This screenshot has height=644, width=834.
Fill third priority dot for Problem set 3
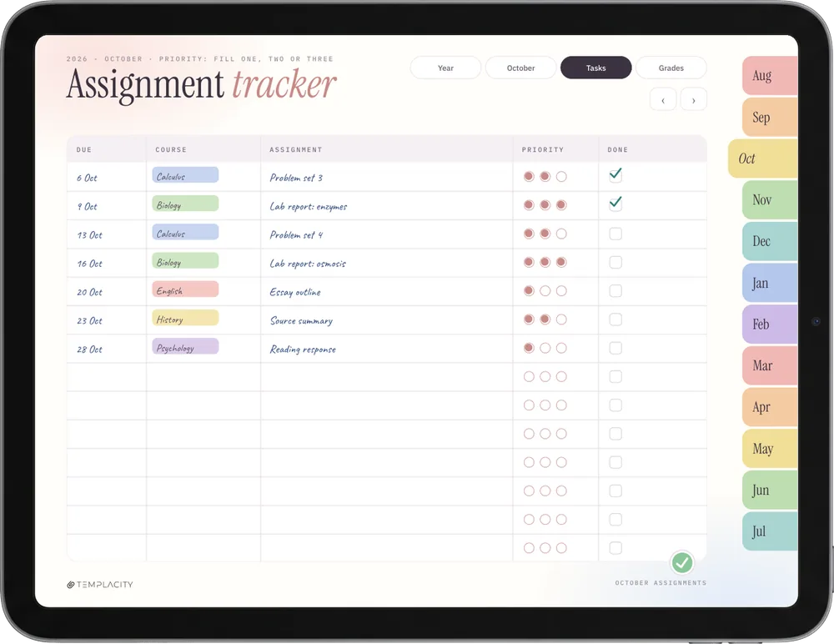point(561,176)
